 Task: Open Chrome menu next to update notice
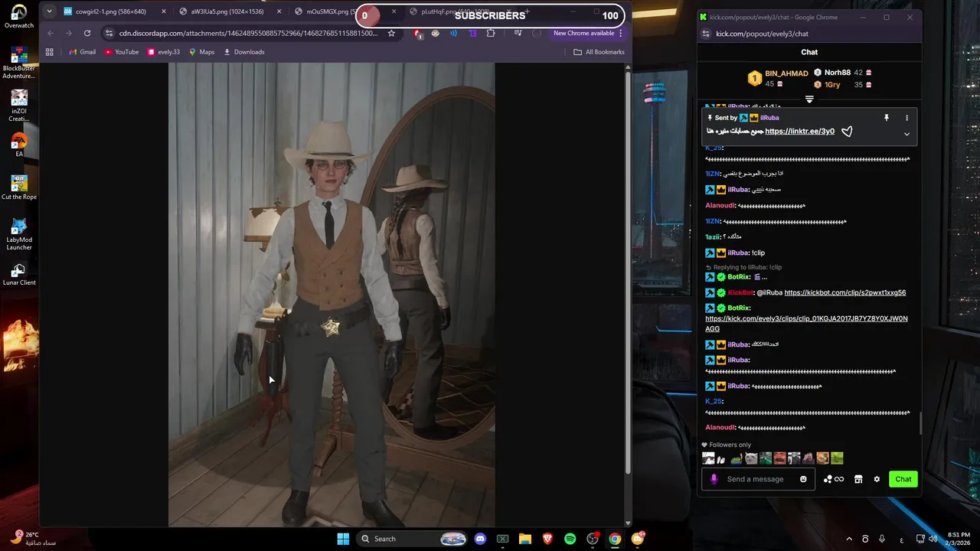pyautogui.click(x=621, y=33)
